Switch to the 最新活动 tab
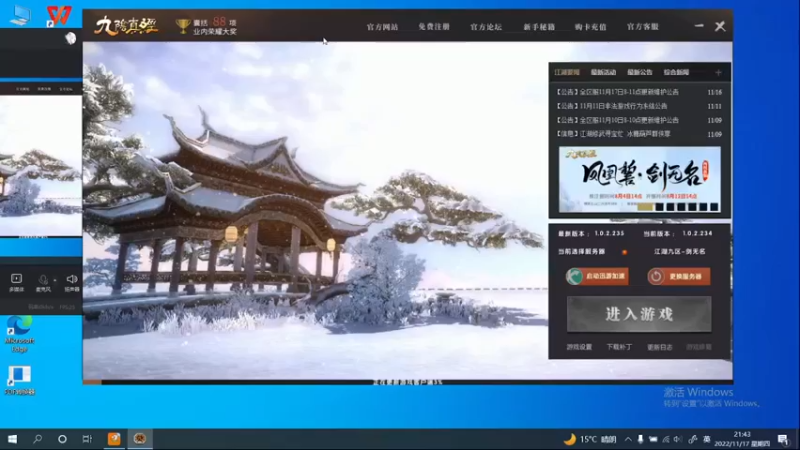The width and height of the screenshot is (800, 450). (x=603, y=72)
